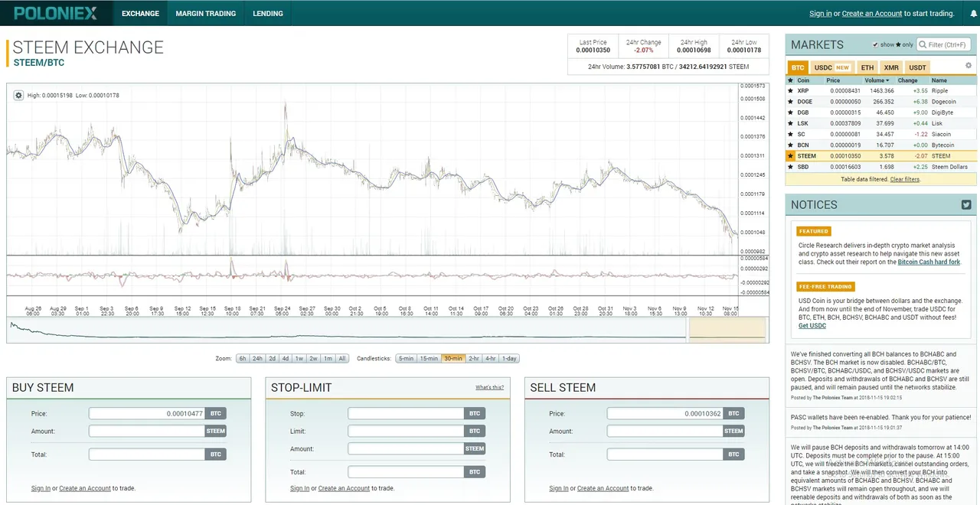Click Get USDC link
This screenshot has height=505, width=980.
(x=812, y=326)
